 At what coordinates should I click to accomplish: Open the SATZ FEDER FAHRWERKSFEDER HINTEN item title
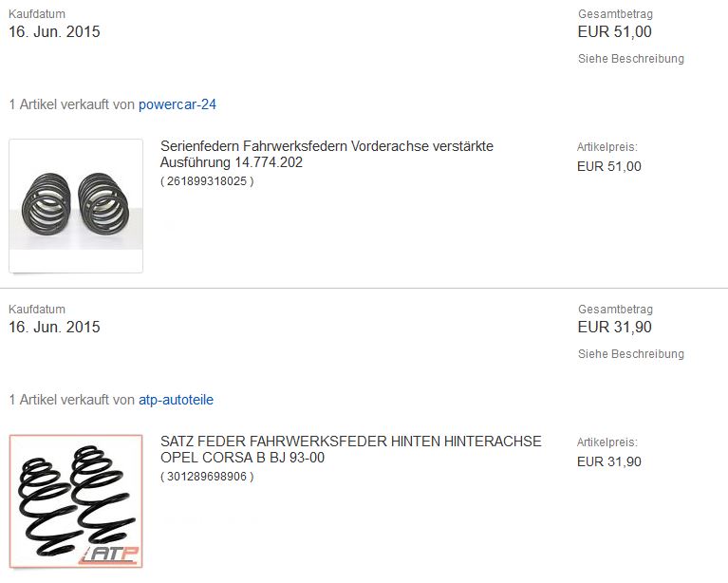350,449
